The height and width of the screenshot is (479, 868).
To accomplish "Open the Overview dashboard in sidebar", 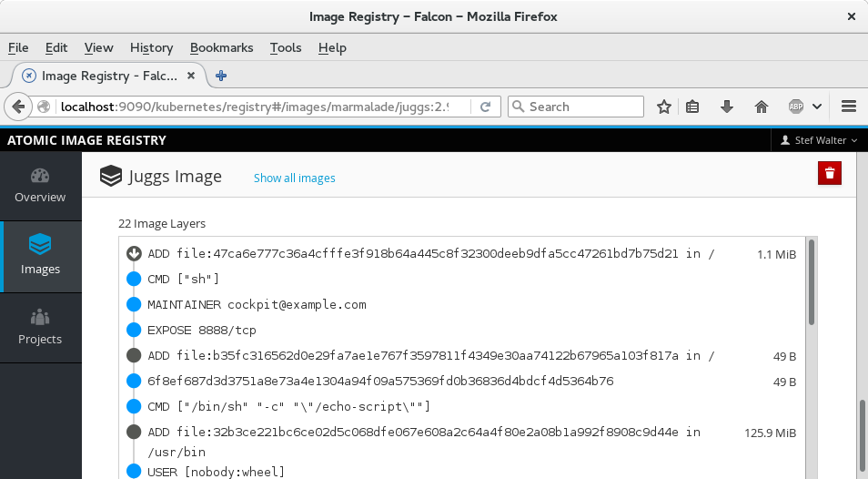I will [40, 186].
